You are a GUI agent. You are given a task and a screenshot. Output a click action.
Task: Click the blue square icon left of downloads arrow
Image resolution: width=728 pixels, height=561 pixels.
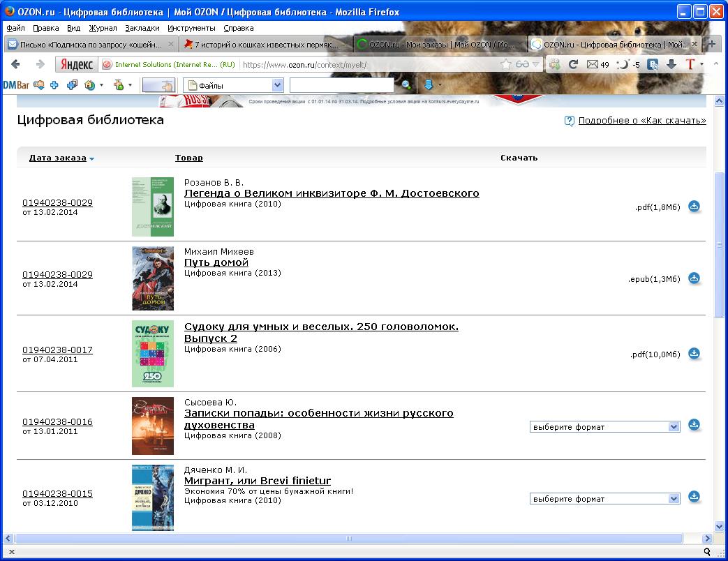653,64
